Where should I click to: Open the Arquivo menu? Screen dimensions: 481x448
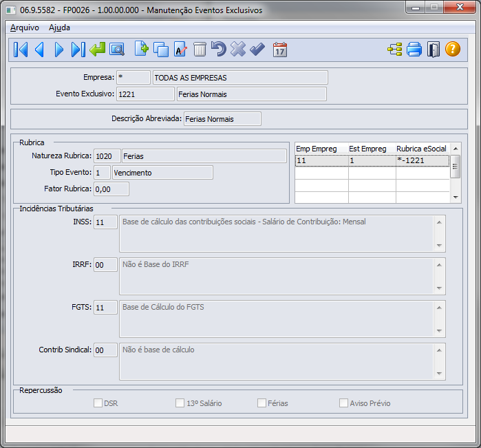pos(25,28)
